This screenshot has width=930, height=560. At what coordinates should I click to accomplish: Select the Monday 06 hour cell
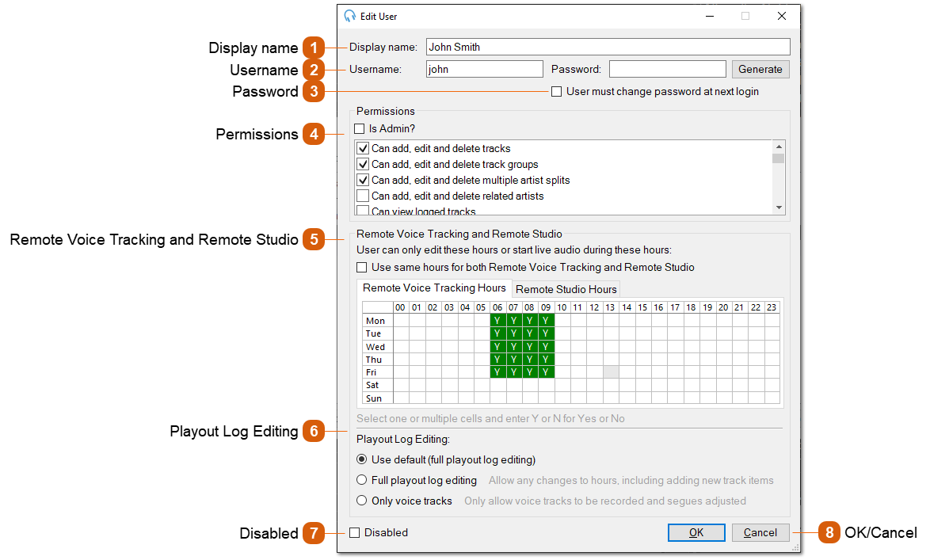click(x=497, y=321)
